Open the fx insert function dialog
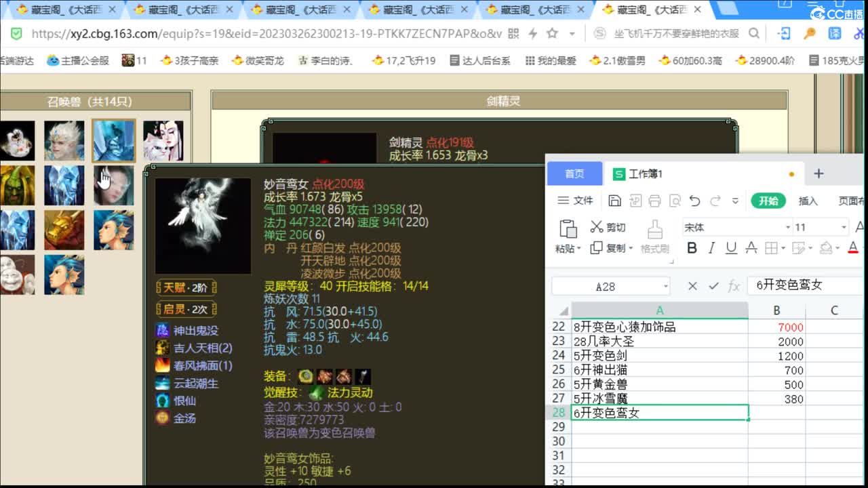 [734, 286]
